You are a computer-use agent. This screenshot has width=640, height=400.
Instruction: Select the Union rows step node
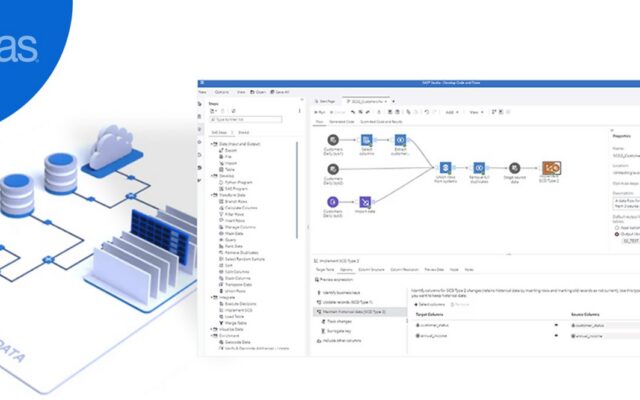445,168
